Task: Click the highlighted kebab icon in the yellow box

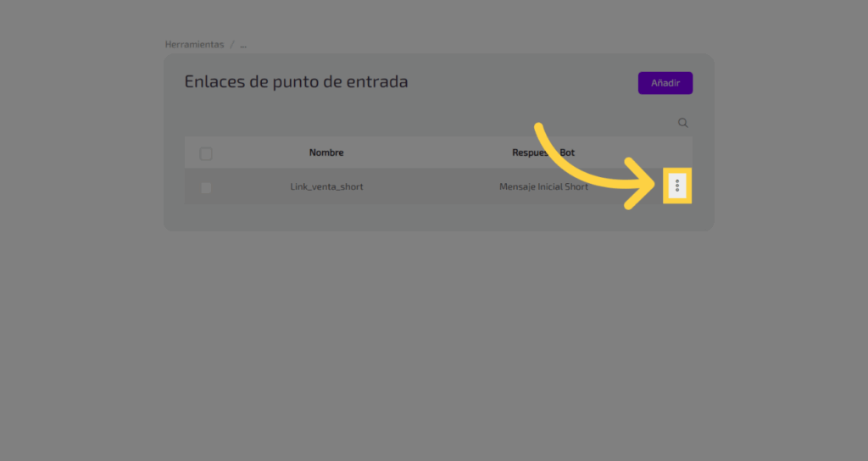Action: click(x=677, y=186)
